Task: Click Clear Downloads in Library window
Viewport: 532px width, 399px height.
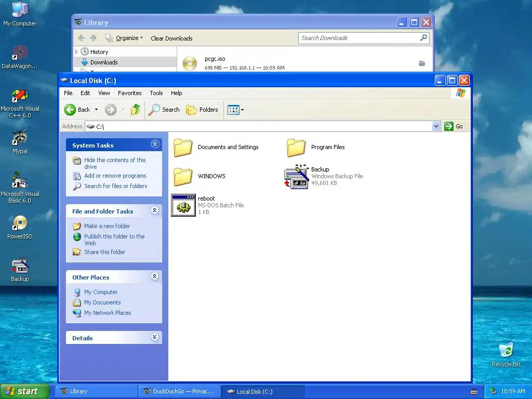Action: pos(171,38)
